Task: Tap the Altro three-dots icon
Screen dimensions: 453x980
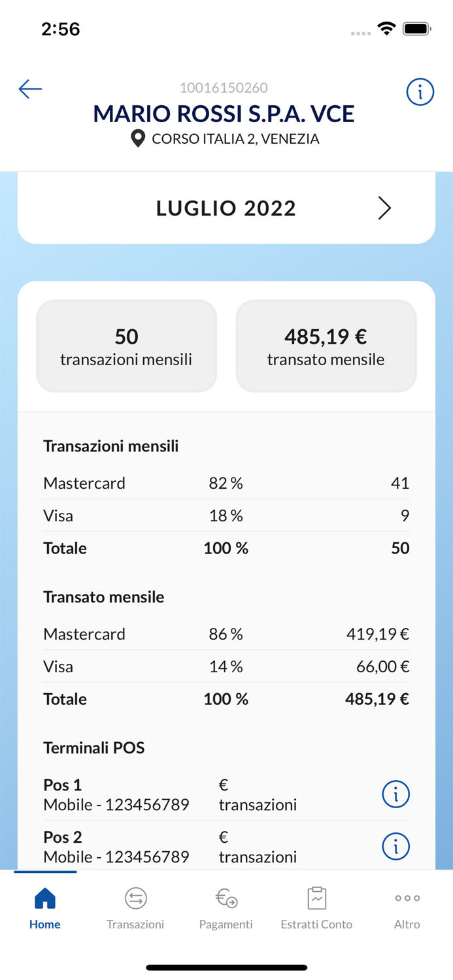Action: click(407, 897)
